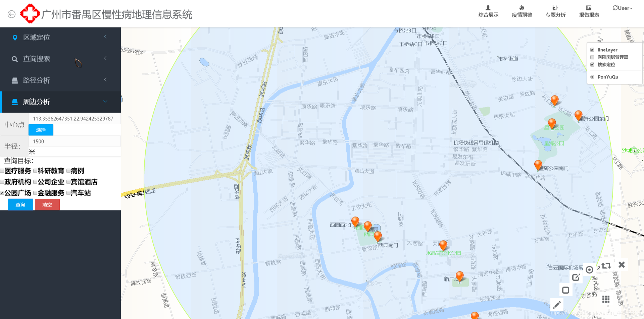Click the marker at 西园南门
This screenshot has height=319, width=644.
tap(378, 237)
